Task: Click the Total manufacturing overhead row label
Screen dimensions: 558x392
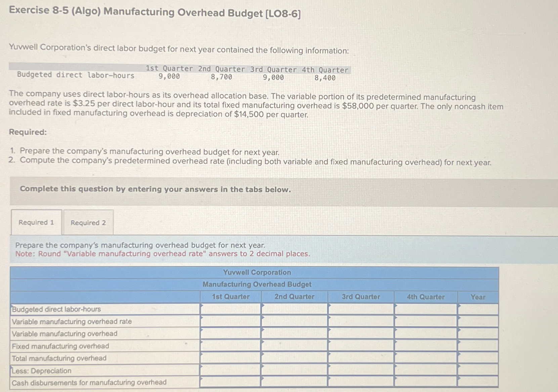Action: tap(59, 358)
